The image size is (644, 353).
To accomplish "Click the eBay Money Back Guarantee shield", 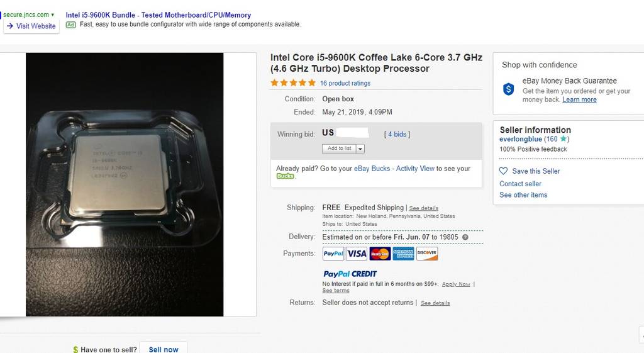I will pos(509,89).
